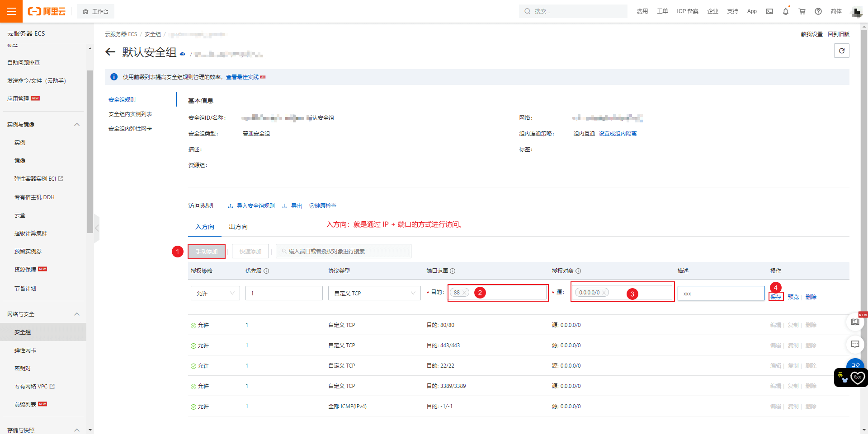The width and height of the screenshot is (868, 434).
Task: Open the hamburger menu in orange corner
Action: pos(11,11)
